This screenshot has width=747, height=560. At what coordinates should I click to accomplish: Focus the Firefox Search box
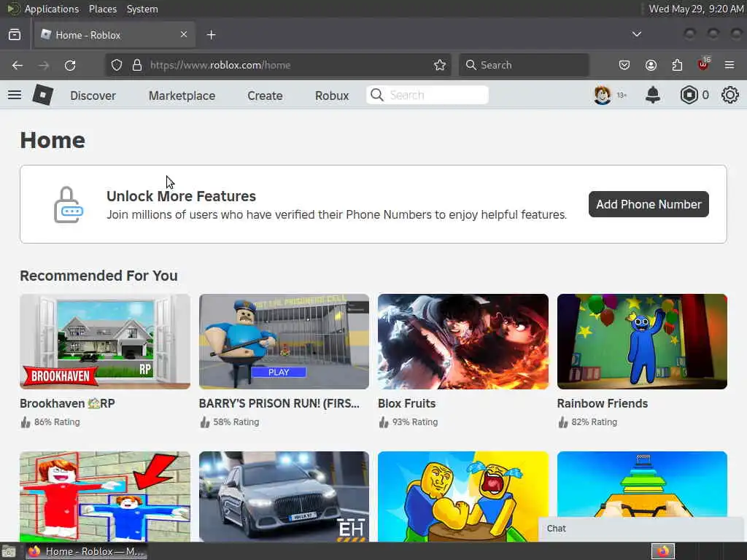tap(524, 65)
